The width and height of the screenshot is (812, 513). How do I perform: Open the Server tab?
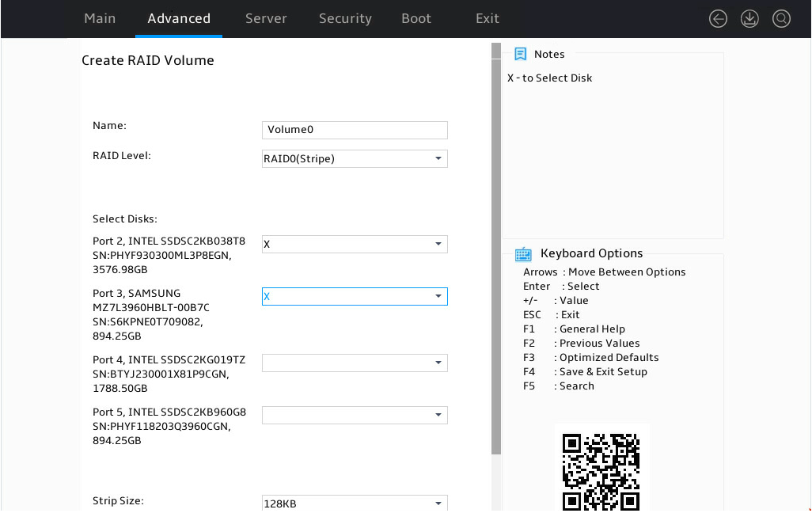266,19
